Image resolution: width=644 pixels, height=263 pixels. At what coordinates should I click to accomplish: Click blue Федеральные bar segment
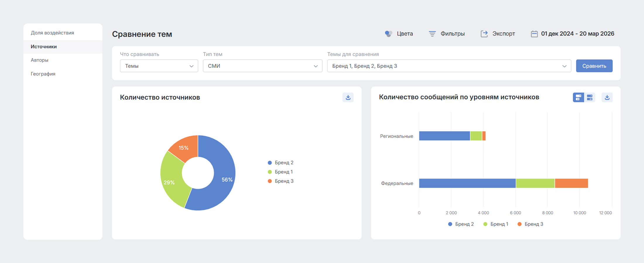pos(467,183)
